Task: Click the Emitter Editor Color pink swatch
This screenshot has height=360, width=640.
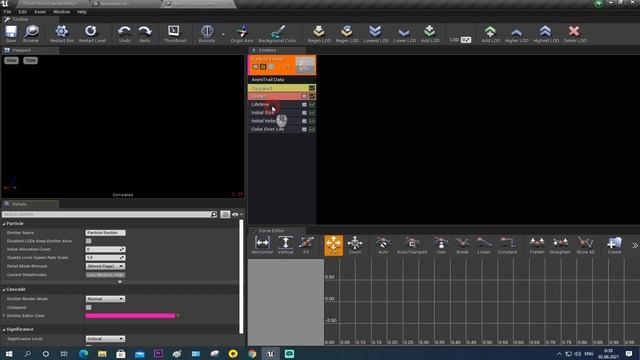Action: pyautogui.click(x=130, y=316)
